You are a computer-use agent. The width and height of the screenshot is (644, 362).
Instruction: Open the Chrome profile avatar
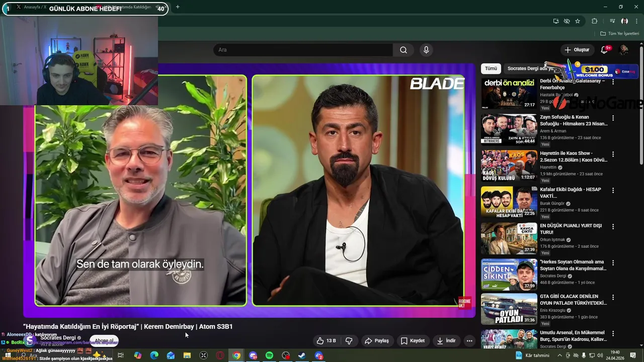(x=624, y=21)
